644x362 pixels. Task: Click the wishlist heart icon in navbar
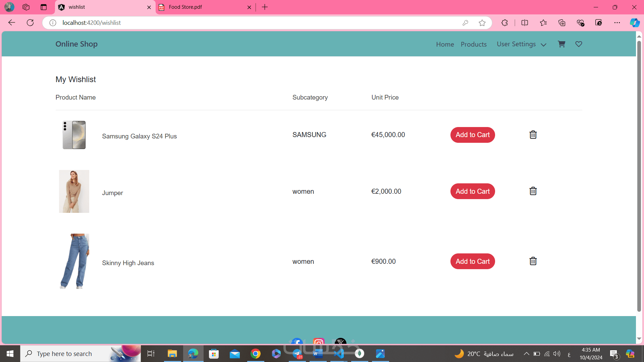coord(579,44)
